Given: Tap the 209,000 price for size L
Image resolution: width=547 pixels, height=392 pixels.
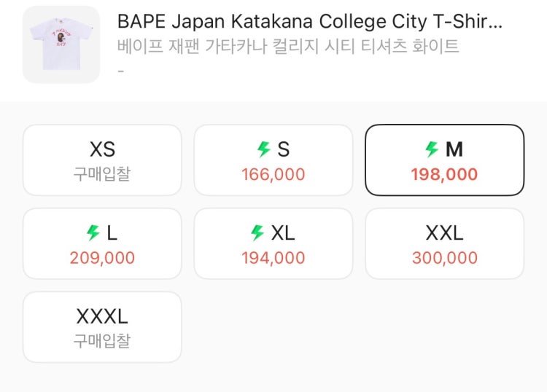Looking at the screenshot, I should (x=102, y=258).
